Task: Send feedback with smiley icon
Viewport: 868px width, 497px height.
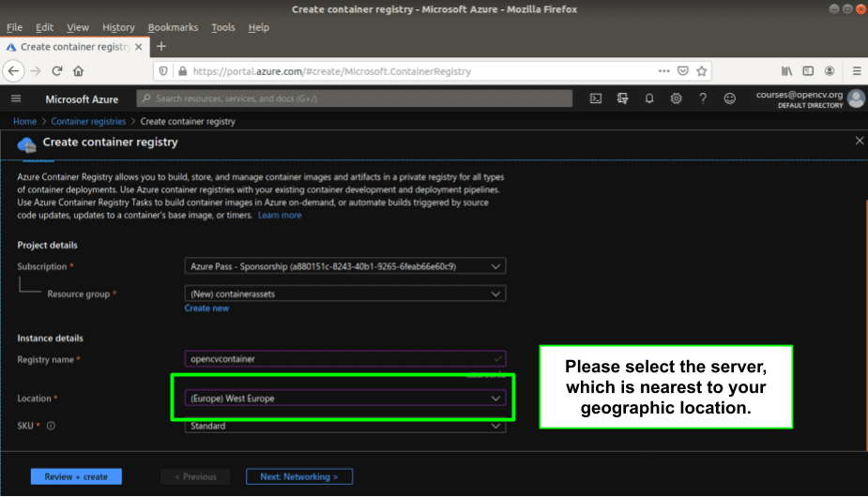Action: click(x=730, y=98)
